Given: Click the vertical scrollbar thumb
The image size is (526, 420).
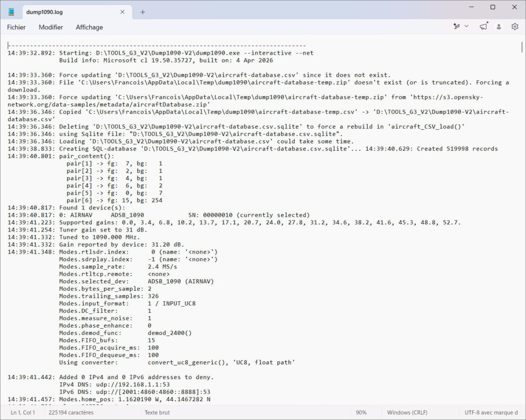Looking at the screenshot, I should click(522, 47).
